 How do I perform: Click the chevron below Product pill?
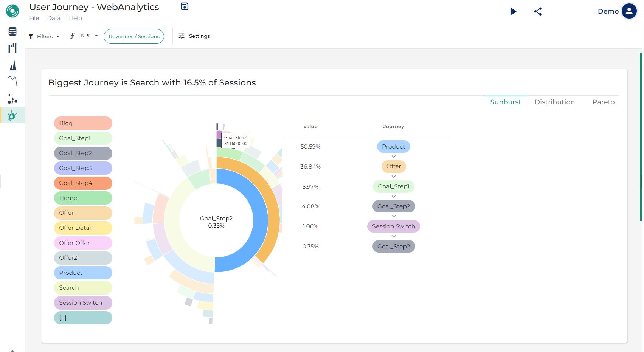click(394, 157)
